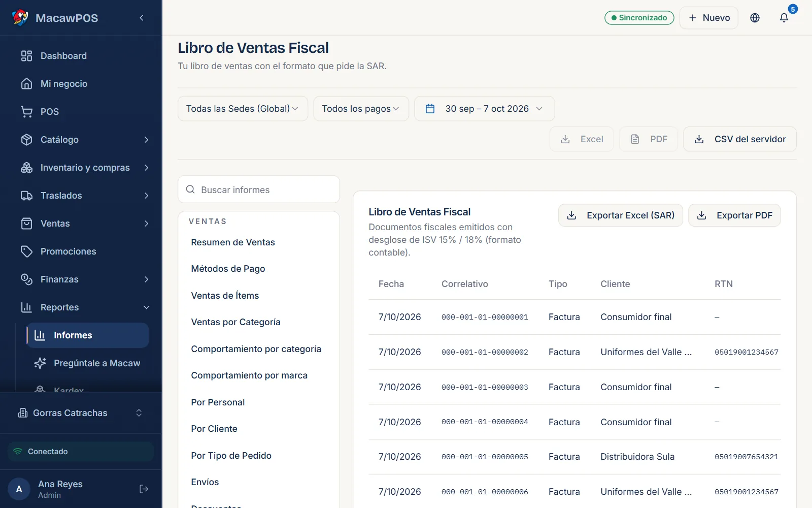The height and width of the screenshot is (508, 812).
Task: Download CSV del servidor
Action: pyautogui.click(x=740, y=139)
